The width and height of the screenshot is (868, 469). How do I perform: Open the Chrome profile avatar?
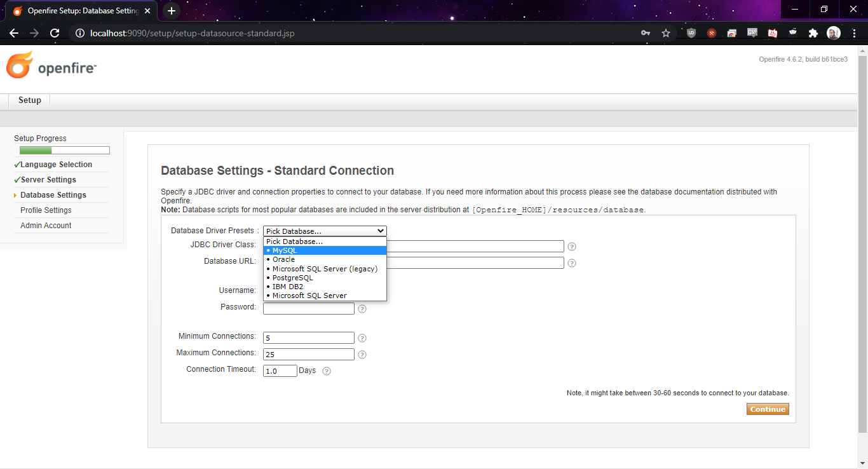point(834,33)
